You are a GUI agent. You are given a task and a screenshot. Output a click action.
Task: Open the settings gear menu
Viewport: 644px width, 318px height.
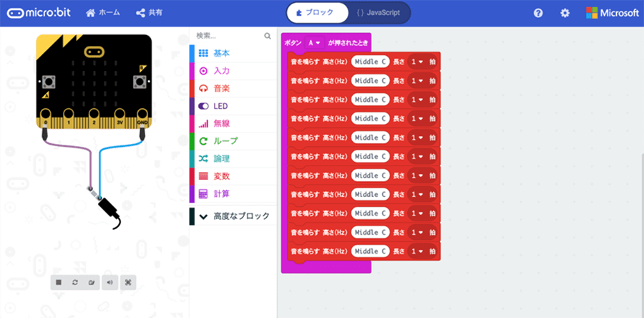[x=565, y=13]
